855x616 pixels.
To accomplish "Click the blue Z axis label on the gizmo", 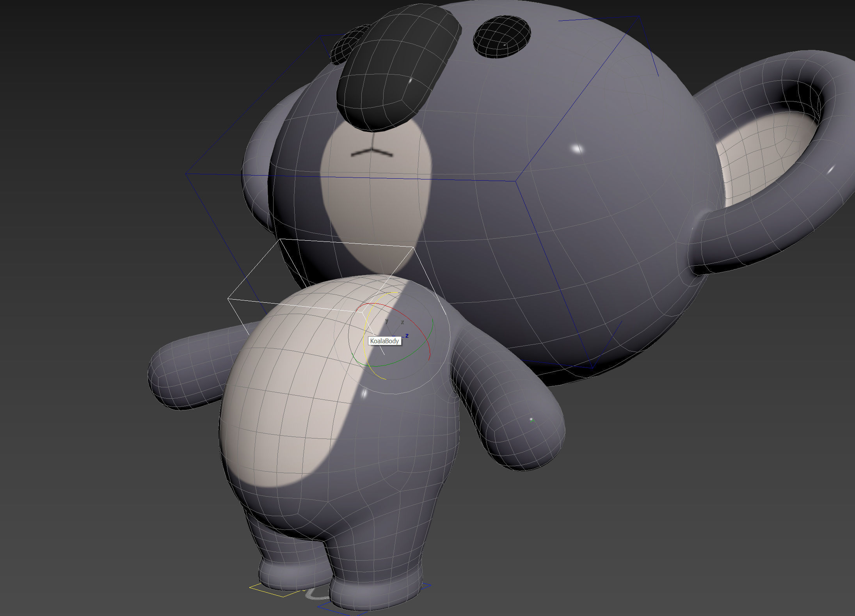I will pyautogui.click(x=407, y=336).
